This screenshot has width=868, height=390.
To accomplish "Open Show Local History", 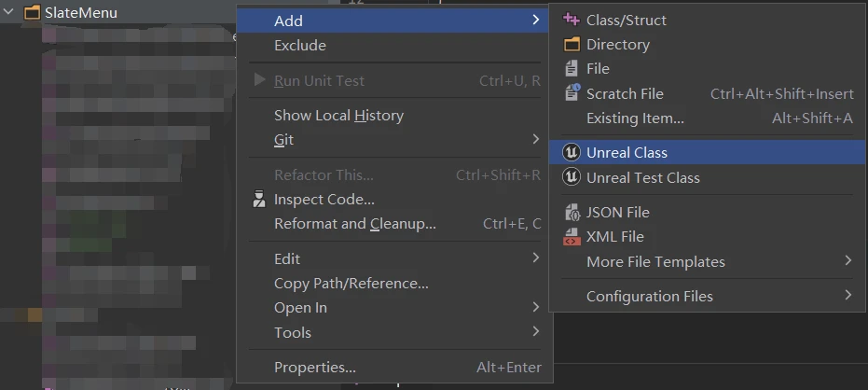I will pyautogui.click(x=338, y=116).
